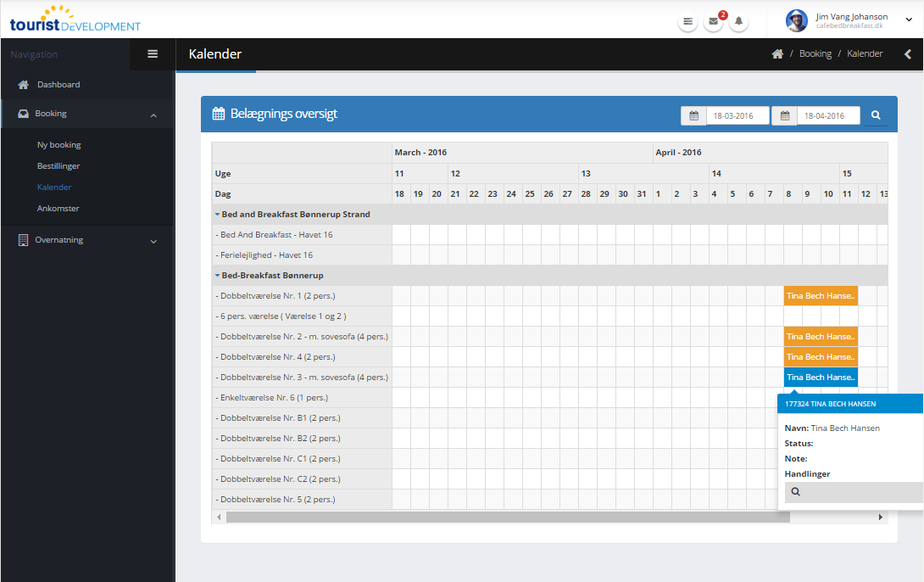
Task: Click the search button beside date fields
Action: [876, 115]
